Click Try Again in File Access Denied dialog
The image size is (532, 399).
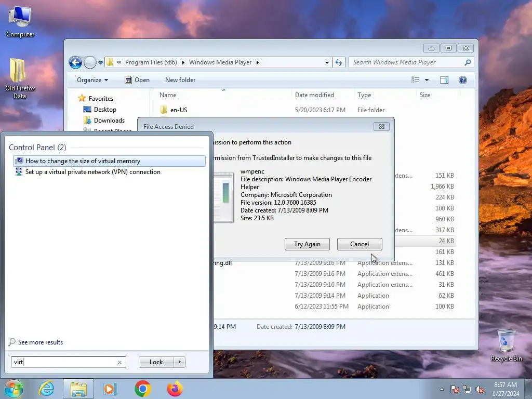pos(307,244)
